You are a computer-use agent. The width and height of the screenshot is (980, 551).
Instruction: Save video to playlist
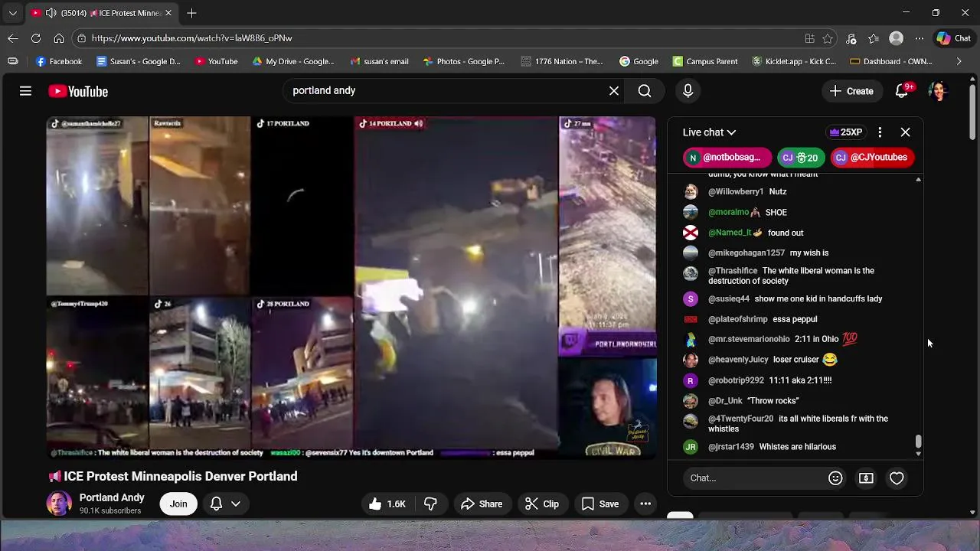tap(600, 504)
